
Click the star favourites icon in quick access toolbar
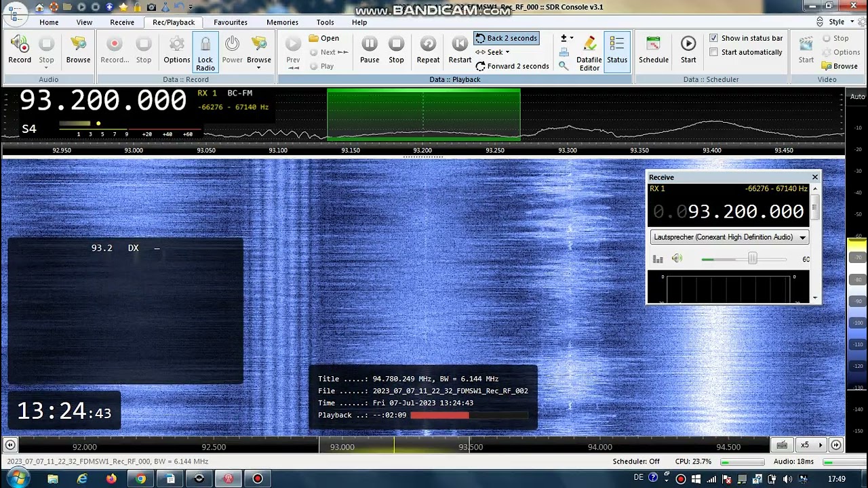coord(123,7)
